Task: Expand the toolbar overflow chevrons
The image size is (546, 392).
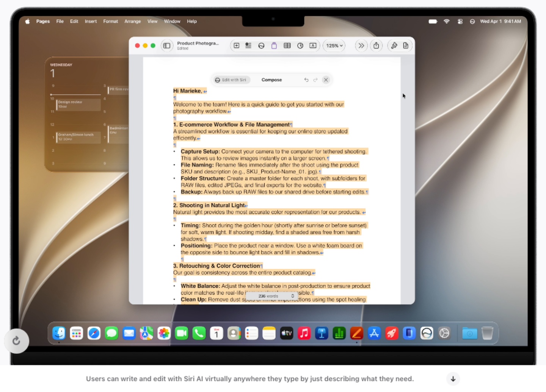Action: pyautogui.click(x=361, y=46)
